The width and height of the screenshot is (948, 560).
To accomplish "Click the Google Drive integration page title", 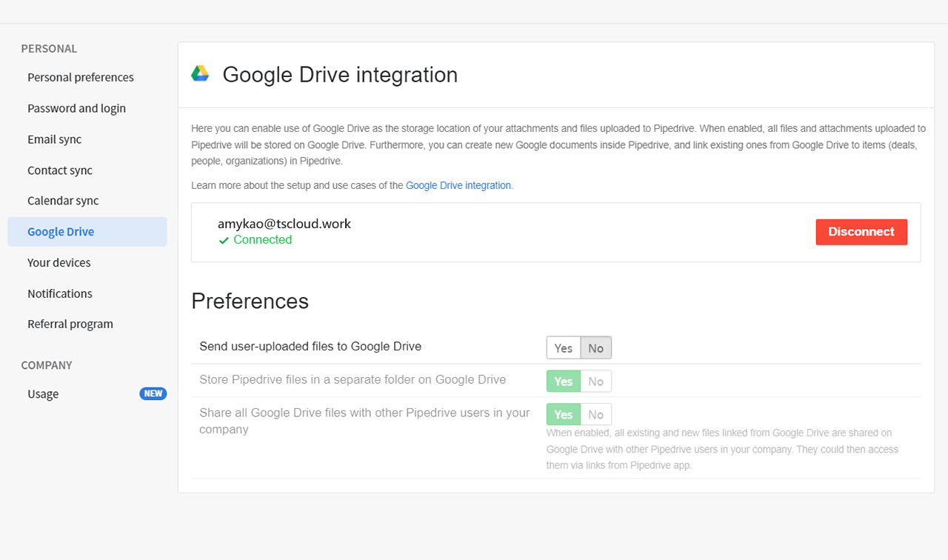I will pos(340,75).
